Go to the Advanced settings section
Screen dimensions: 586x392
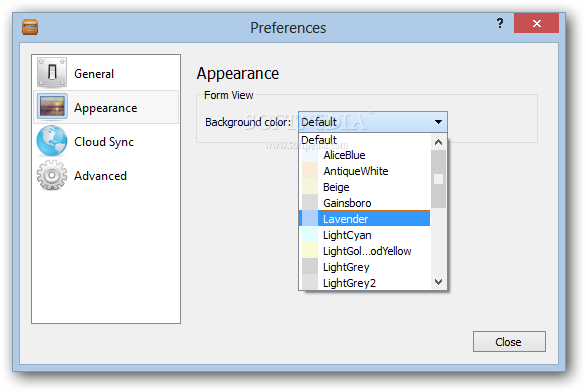point(106,175)
